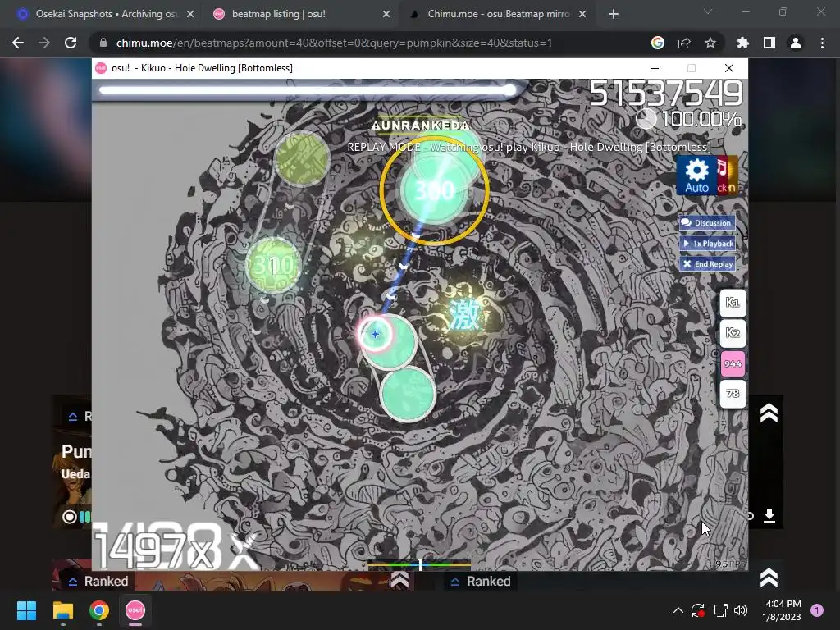The height and width of the screenshot is (630, 840).
Task: Bookmark this page with the star
Action: 710,43
